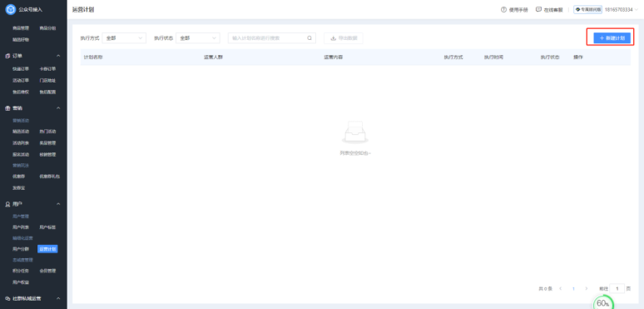The height and width of the screenshot is (309, 644).
Task: Click the 运营内容 column header
Action: (x=333, y=57)
